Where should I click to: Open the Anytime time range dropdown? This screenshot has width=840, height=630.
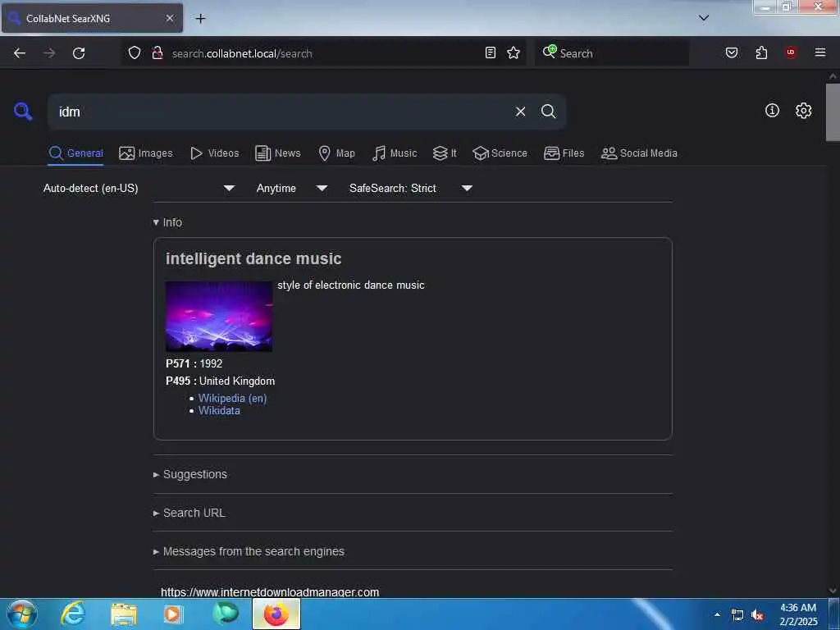(x=292, y=188)
